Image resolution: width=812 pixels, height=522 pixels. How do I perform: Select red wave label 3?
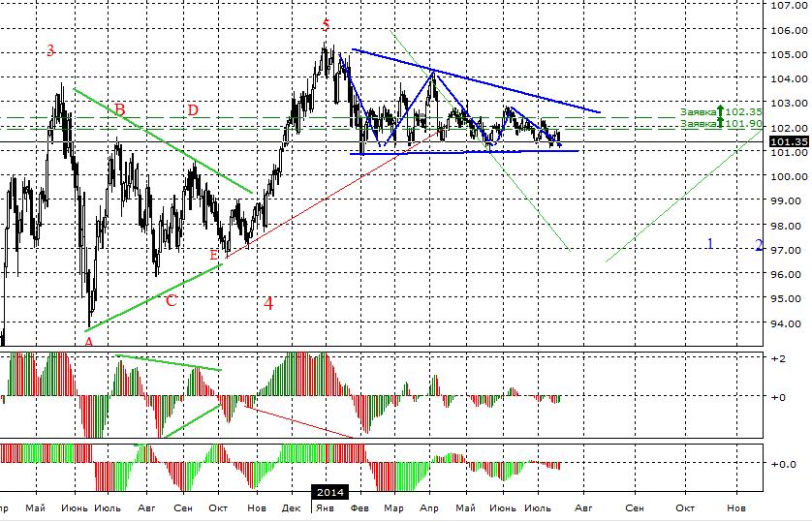pyautogui.click(x=50, y=50)
